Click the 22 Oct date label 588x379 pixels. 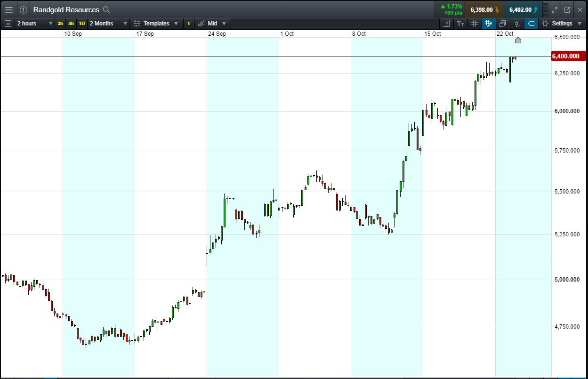[x=505, y=34]
